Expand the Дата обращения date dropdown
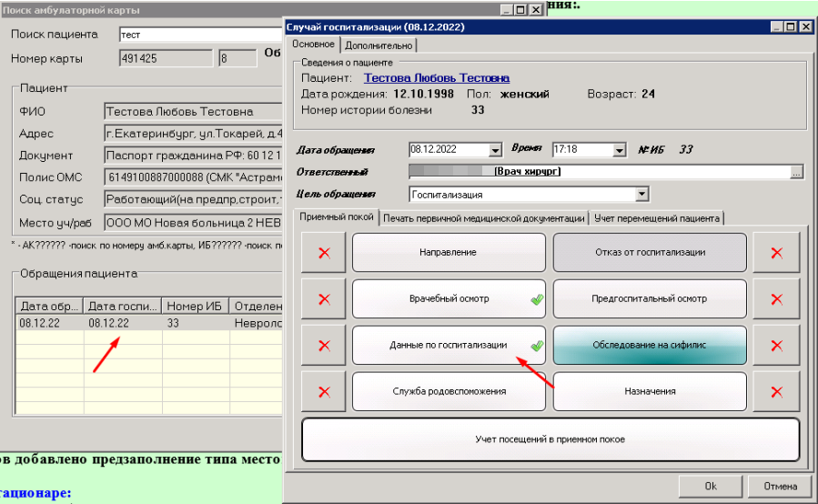Image resolution: width=818 pixels, height=504 pixels. (x=495, y=150)
